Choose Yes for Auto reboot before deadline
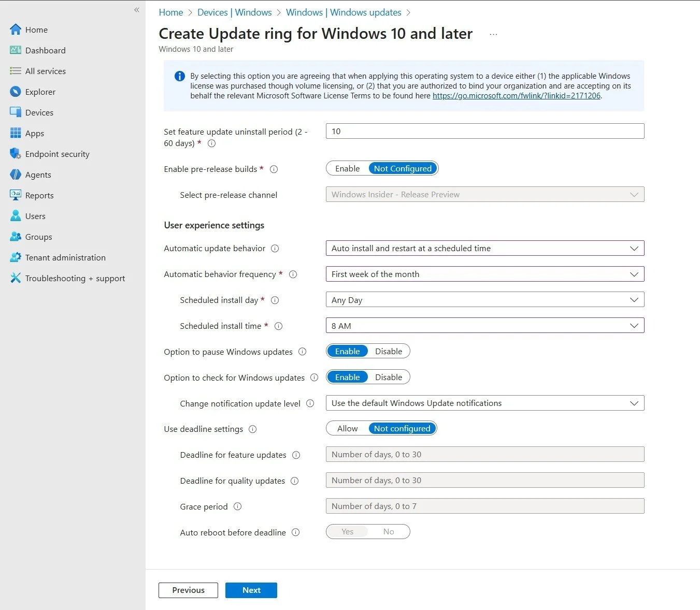The image size is (700, 610). (x=347, y=532)
